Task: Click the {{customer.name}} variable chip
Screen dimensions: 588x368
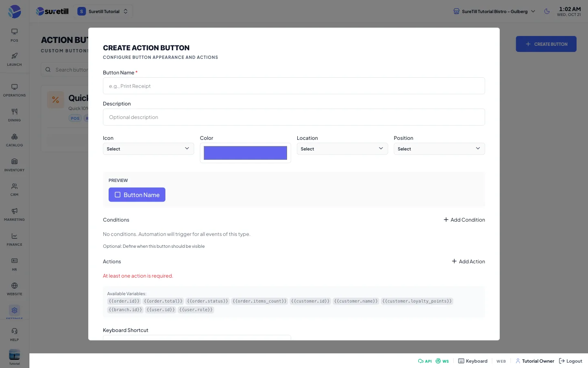Action: tap(356, 301)
